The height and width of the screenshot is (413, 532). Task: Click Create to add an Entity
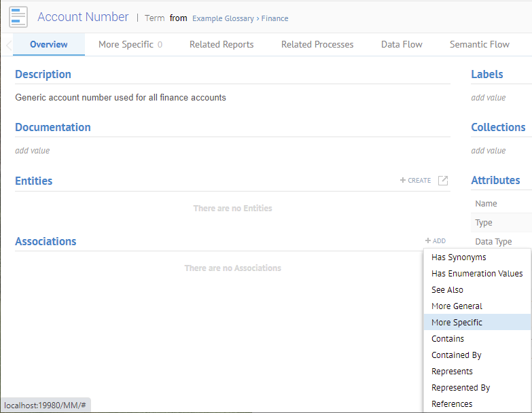coord(416,181)
